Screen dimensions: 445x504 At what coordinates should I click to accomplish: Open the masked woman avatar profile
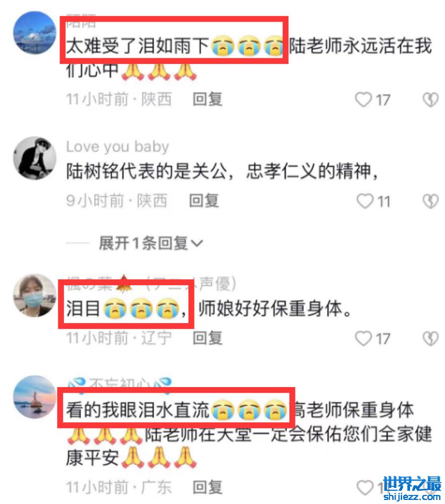[x=34, y=295]
